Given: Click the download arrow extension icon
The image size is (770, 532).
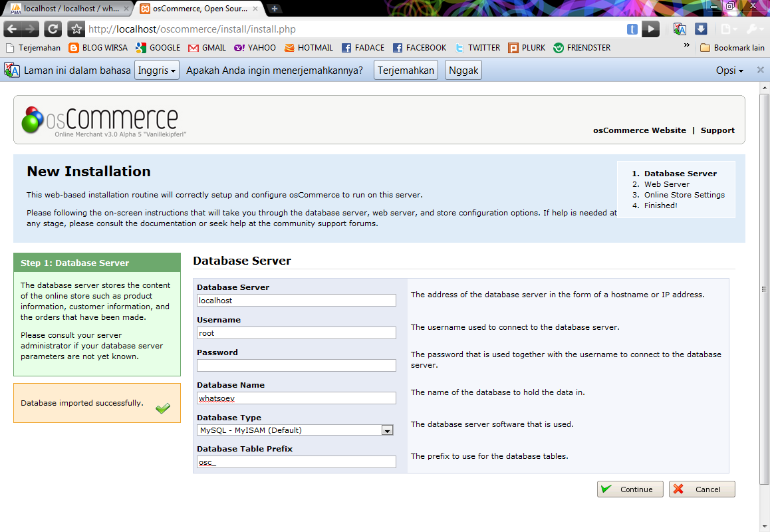Looking at the screenshot, I should click(x=701, y=29).
